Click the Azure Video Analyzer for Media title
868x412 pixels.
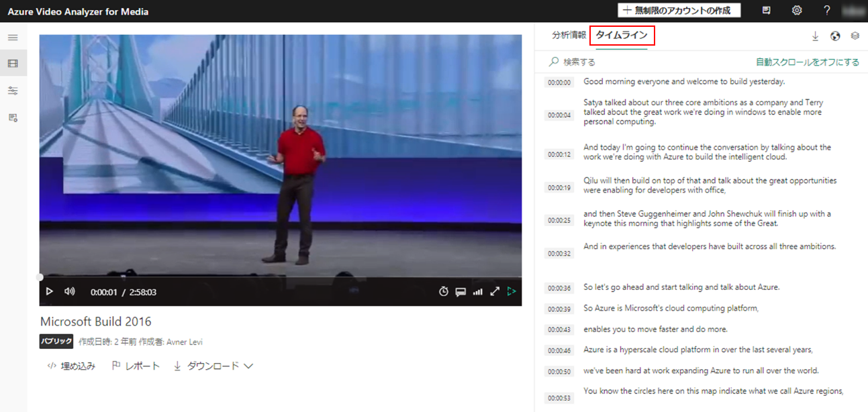79,11
